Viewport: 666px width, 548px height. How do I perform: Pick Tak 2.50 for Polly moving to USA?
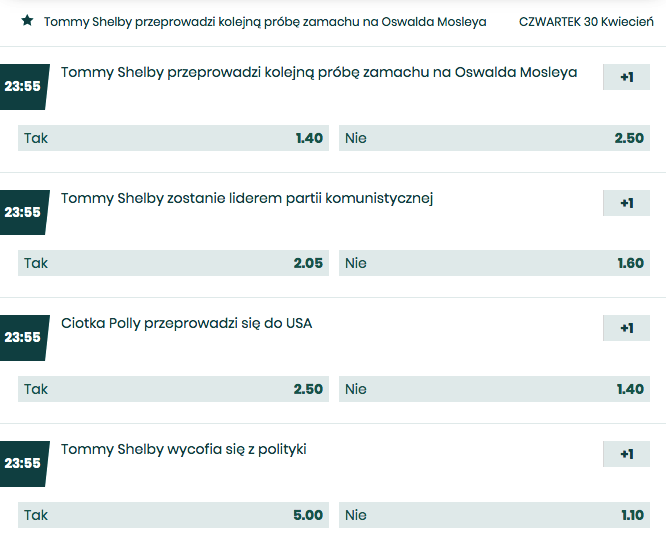[174, 389]
